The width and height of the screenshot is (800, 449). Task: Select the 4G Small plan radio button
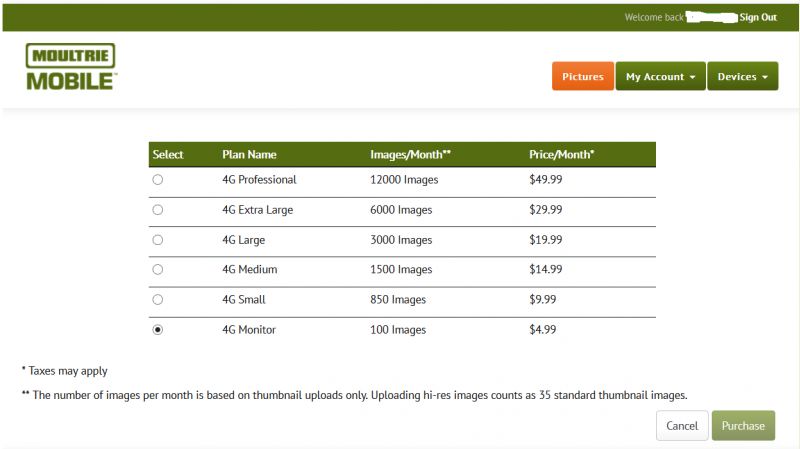coord(158,300)
